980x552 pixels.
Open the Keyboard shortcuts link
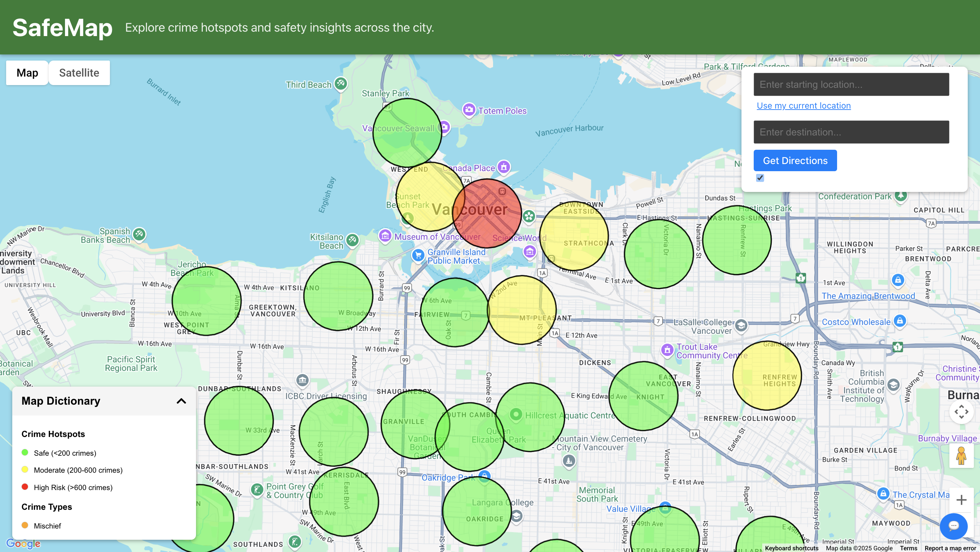791,548
